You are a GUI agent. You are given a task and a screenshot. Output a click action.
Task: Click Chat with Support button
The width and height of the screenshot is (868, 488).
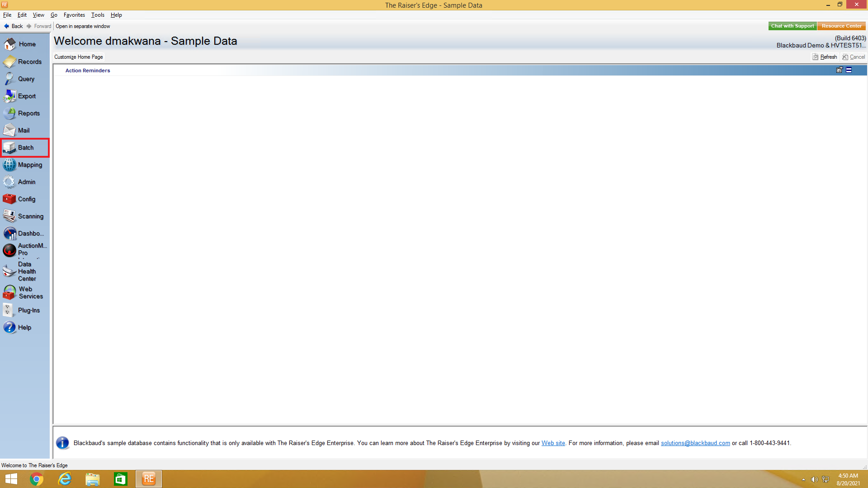pos(792,26)
